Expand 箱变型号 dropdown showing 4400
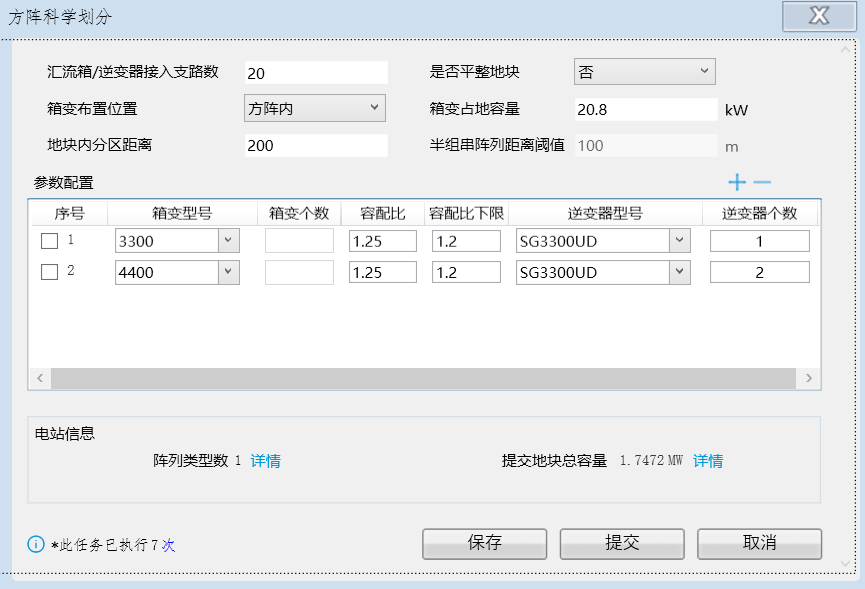 228,272
